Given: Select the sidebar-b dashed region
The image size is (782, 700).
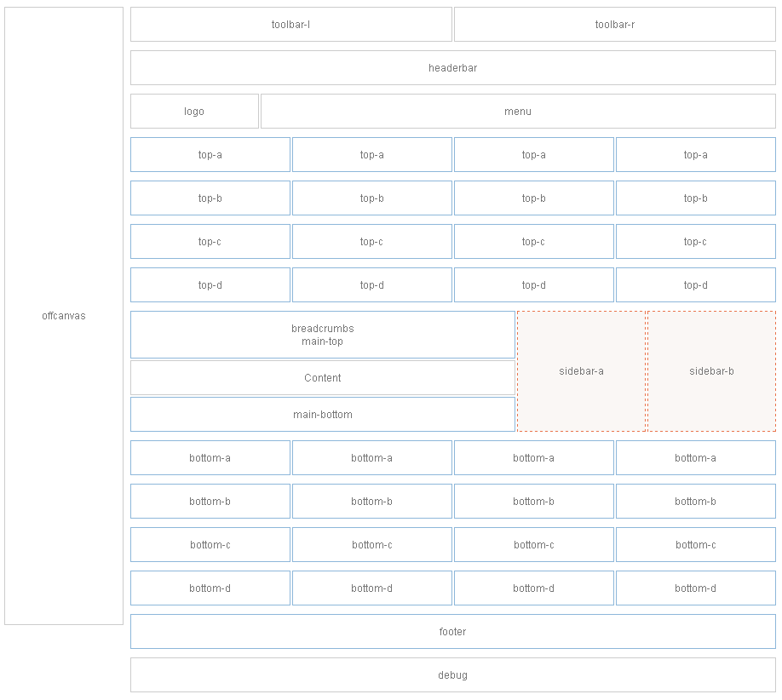Looking at the screenshot, I should pos(712,370).
